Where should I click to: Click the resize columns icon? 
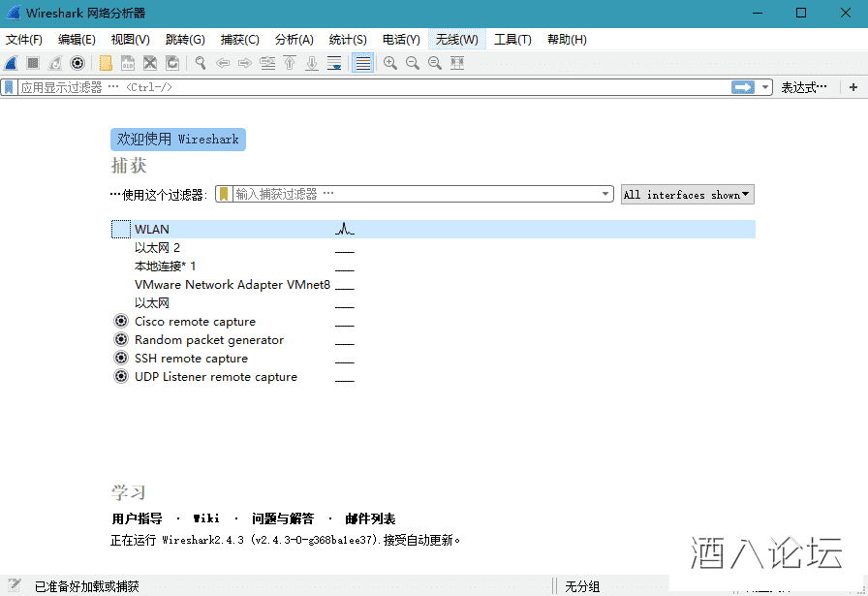[x=457, y=63]
